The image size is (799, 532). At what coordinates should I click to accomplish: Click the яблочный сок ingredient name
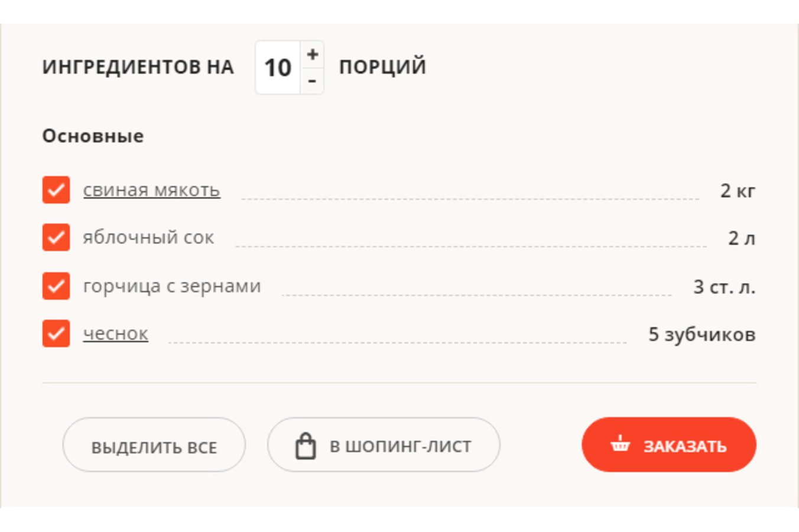point(149,238)
